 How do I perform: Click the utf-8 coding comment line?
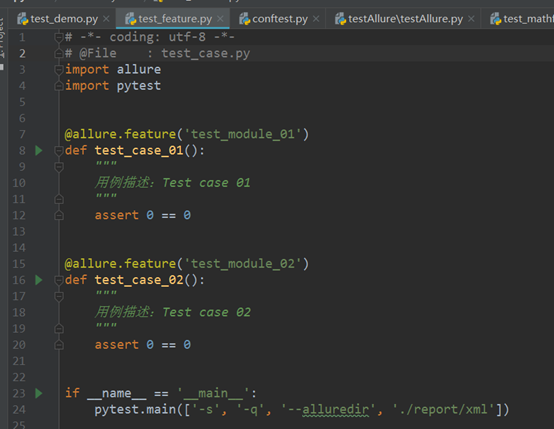[150, 37]
